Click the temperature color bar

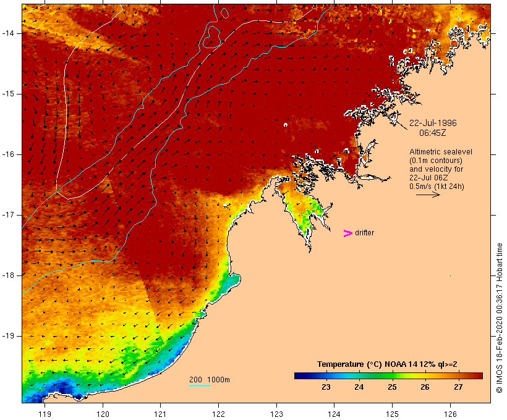pyautogui.click(x=388, y=376)
